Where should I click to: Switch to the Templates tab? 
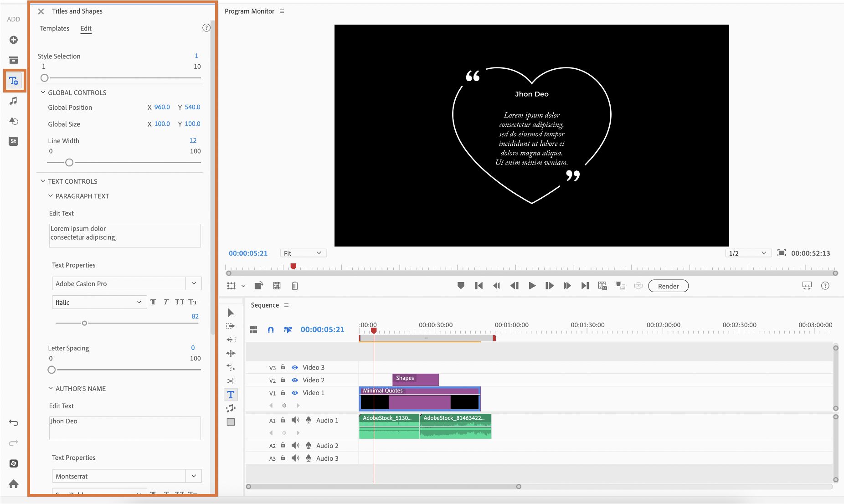coord(55,28)
